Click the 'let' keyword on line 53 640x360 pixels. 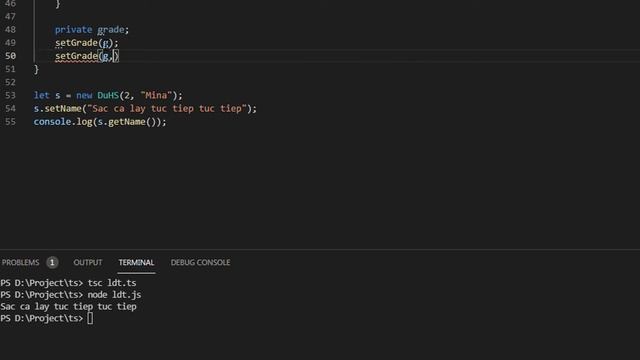[x=42, y=96]
